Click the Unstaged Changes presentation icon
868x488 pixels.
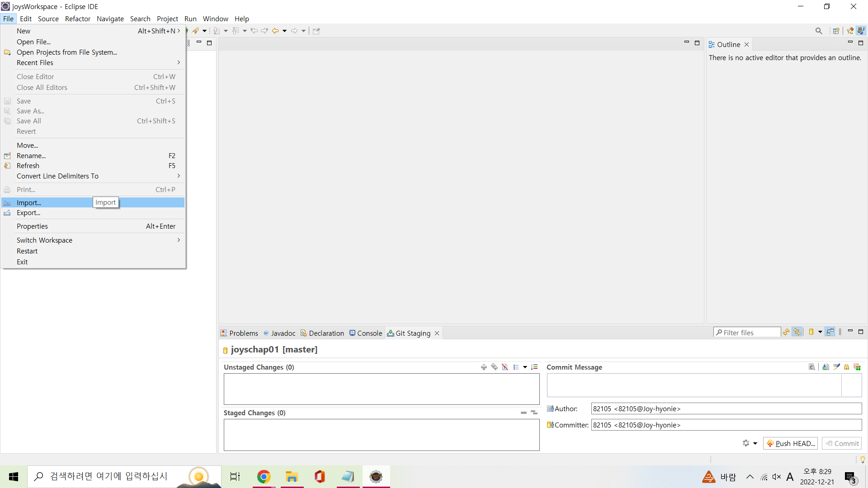[x=516, y=367]
